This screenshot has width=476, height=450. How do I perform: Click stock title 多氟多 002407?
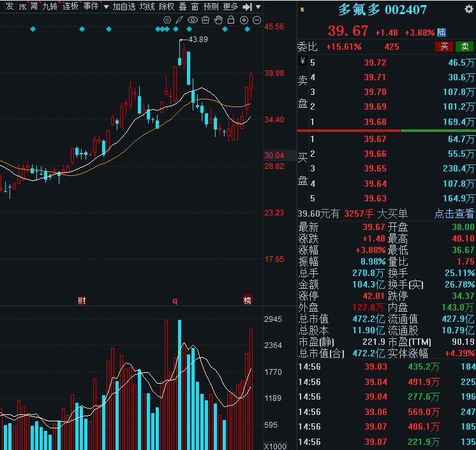[382, 10]
